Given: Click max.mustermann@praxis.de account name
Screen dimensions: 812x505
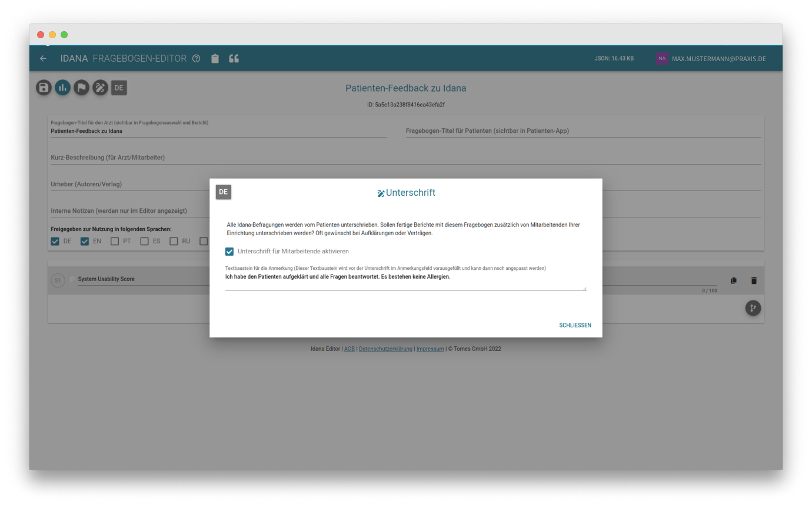Looking at the screenshot, I should tap(718, 59).
